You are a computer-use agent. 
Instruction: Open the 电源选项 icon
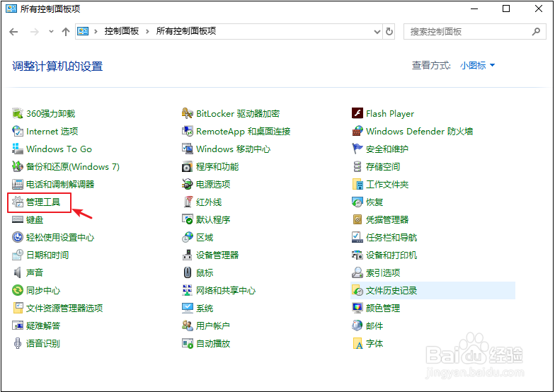point(187,184)
